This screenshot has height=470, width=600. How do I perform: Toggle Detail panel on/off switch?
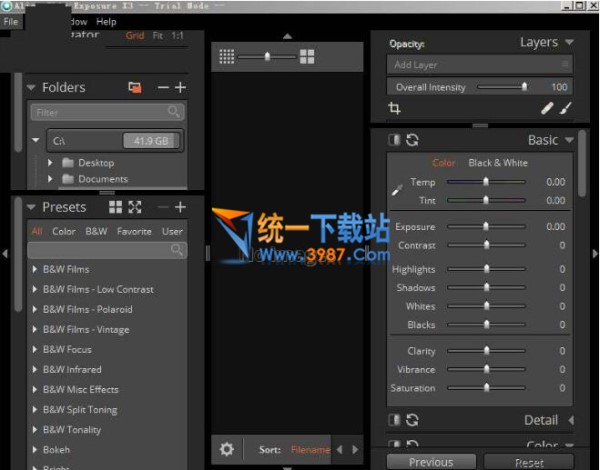394,420
